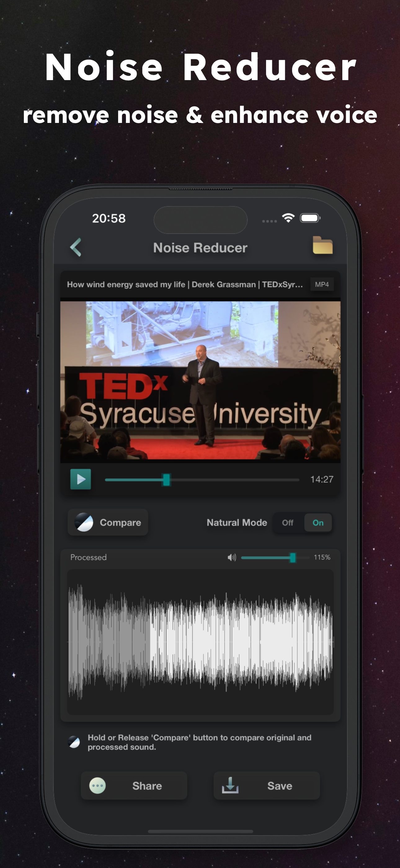Turn Natural Mode On

[318, 522]
